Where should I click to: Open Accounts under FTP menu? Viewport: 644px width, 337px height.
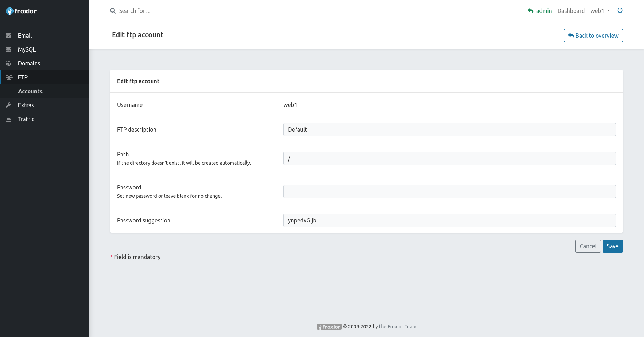coord(30,91)
